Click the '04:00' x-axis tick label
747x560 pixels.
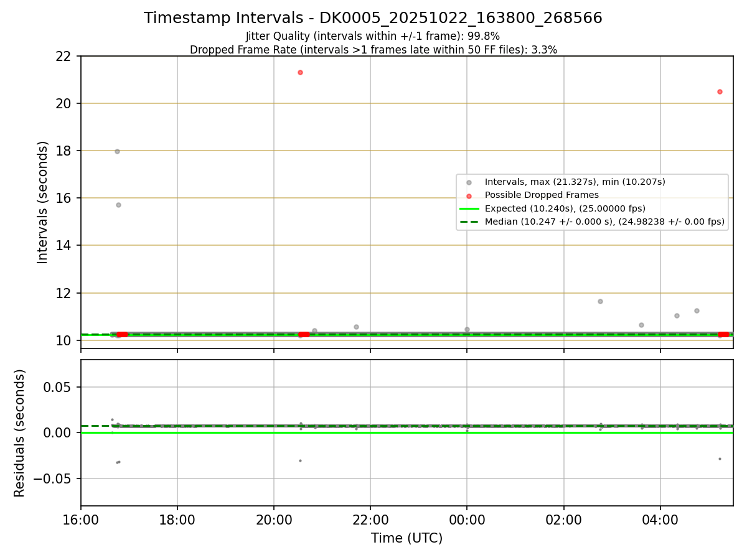pyautogui.click(x=660, y=519)
